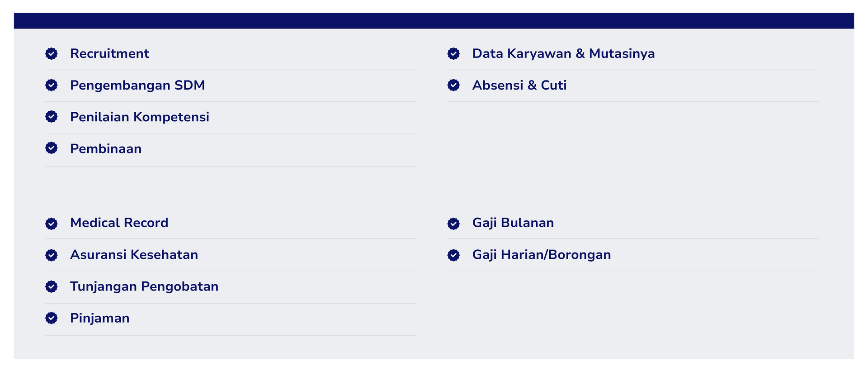
Task: Click the badge icon next to Medical Record
Action: (52, 224)
